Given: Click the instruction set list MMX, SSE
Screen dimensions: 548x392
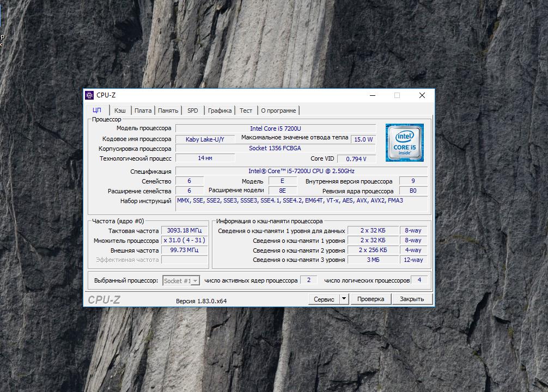Looking at the screenshot, I should (301, 204).
